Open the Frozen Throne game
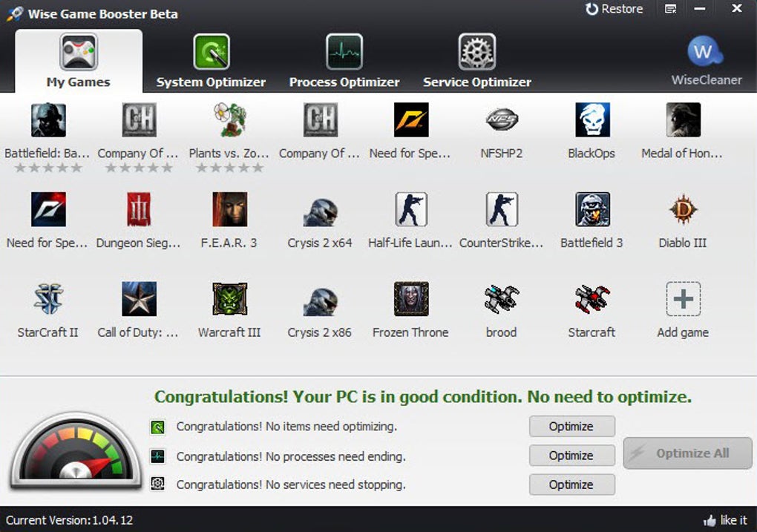This screenshot has width=757, height=532. pyautogui.click(x=410, y=299)
